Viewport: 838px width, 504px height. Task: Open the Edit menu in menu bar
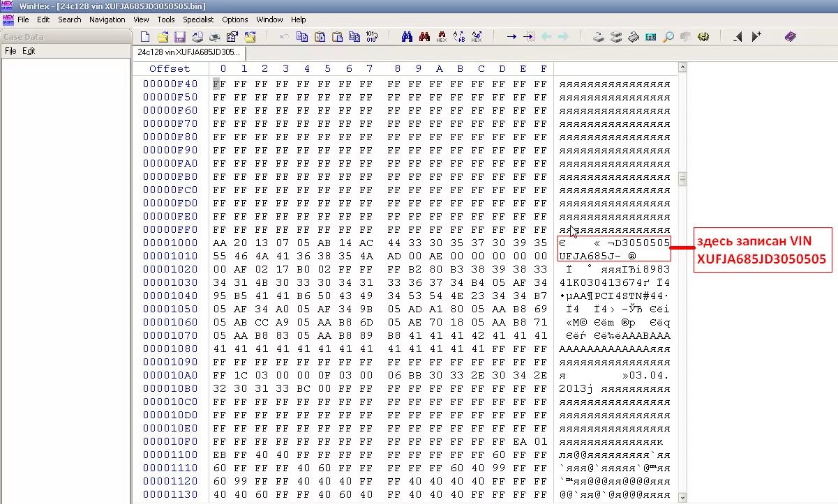(x=43, y=20)
